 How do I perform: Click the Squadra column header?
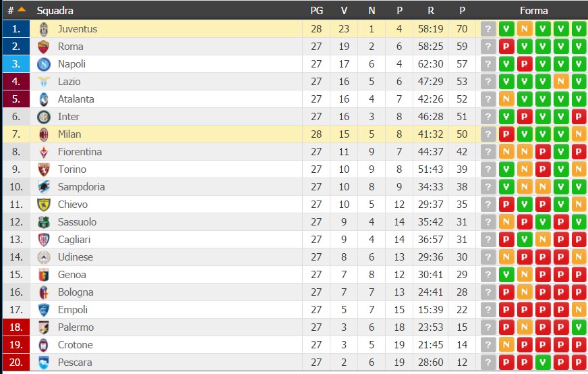pos(55,11)
